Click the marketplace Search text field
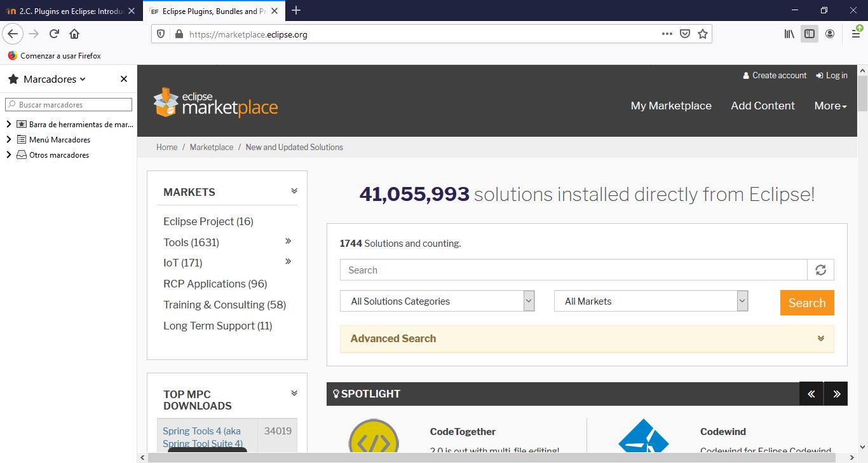 tap(574, 270)
